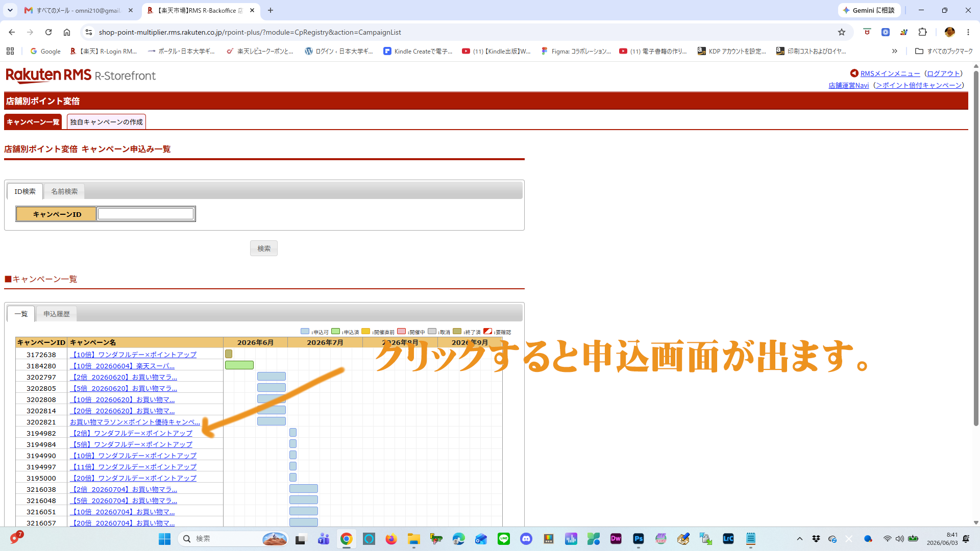This screenshot has height=551, width=980.
Task: Open the Kindle Create bookmark
Action: pyautogui.click(x=418, y=51)
